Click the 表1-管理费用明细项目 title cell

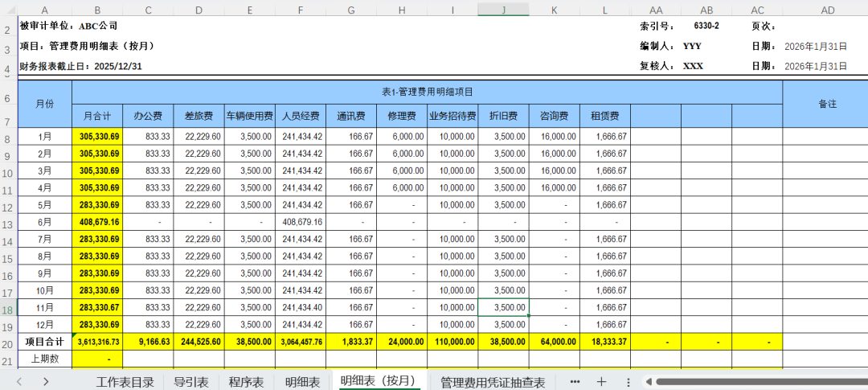point(428,92)
